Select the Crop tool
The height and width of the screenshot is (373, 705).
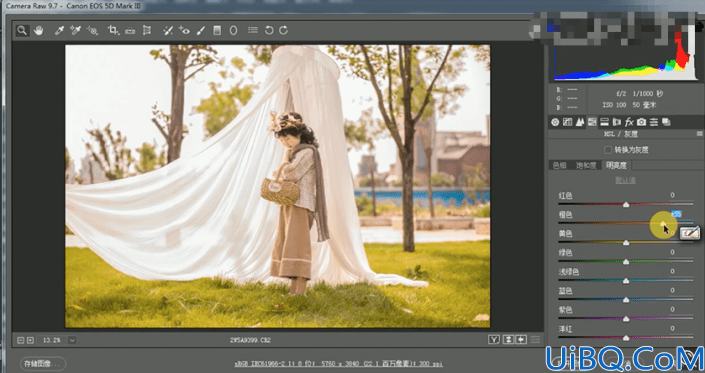113,31
